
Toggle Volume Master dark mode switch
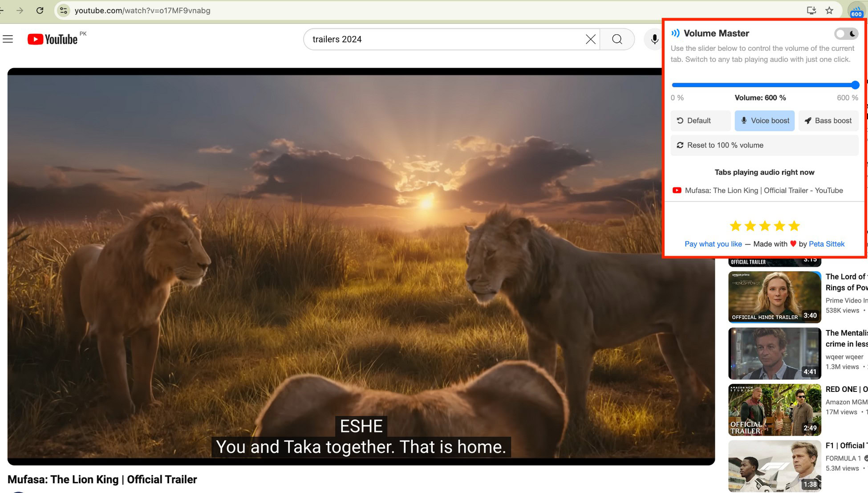846,33
